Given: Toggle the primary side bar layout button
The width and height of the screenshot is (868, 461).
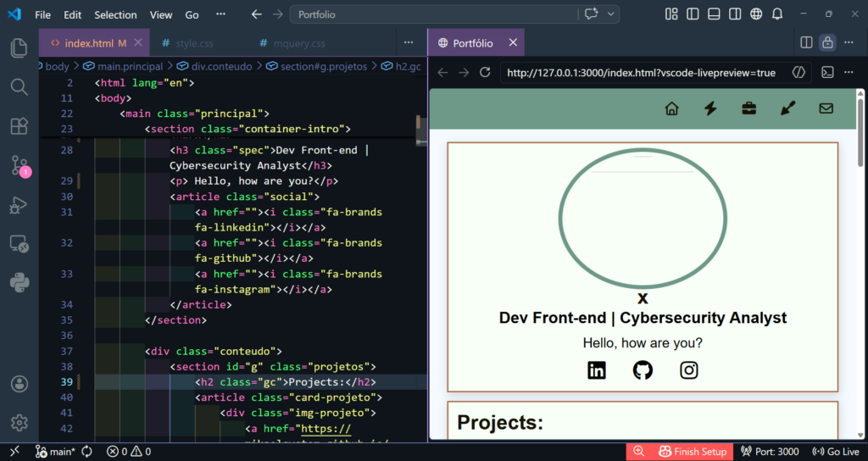Looking at the screenshot, I should pos(692,14).
